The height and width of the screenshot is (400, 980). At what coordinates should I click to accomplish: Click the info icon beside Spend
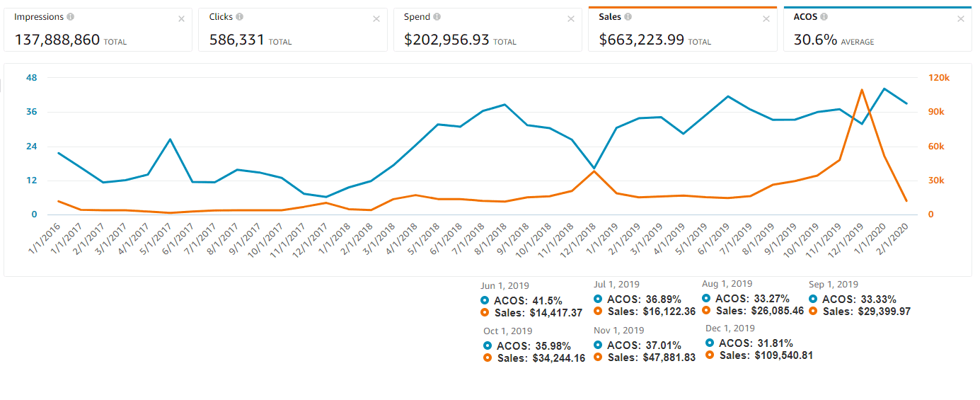437,17
